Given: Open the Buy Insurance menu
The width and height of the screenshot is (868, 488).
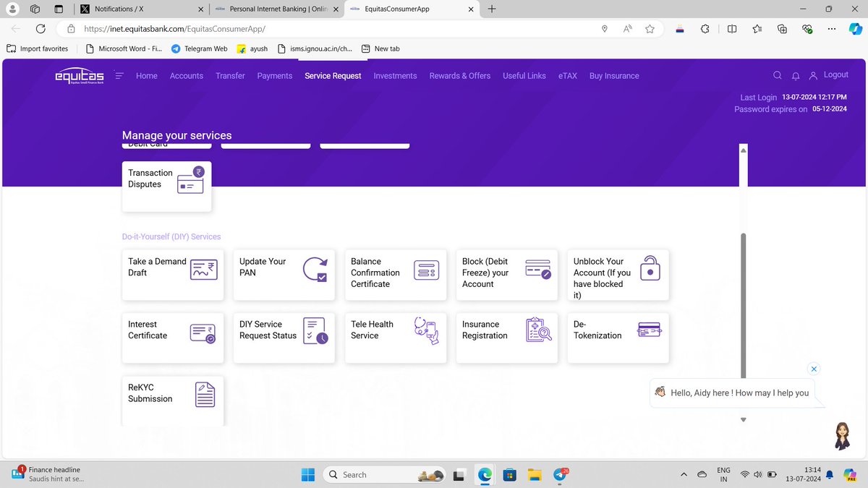Looking at the screenshot, I should (614, 75).
